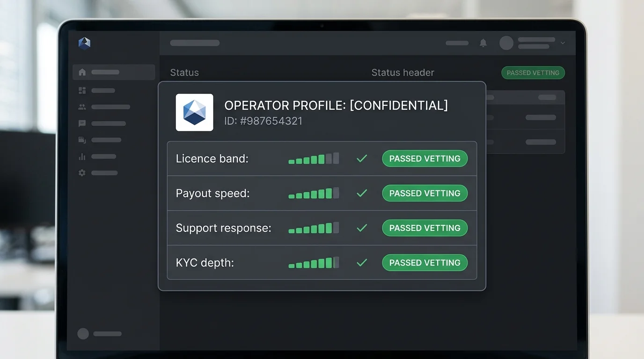The height and width of the screenshot is (359, 644).
Task: Click the 'ID: #987654321' text
Action: pyautogui.click(x=263, y=121)
